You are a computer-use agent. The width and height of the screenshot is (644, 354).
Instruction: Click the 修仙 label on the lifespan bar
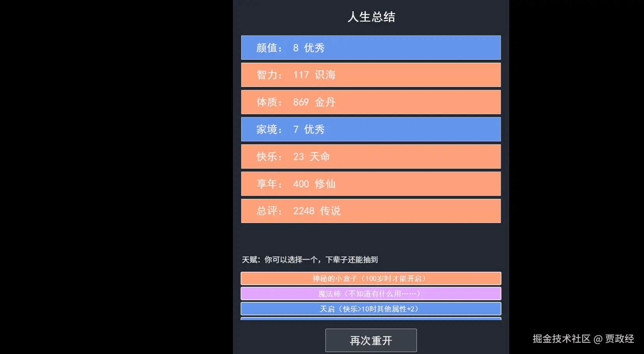pyautogui.click(x=328, y=184)
